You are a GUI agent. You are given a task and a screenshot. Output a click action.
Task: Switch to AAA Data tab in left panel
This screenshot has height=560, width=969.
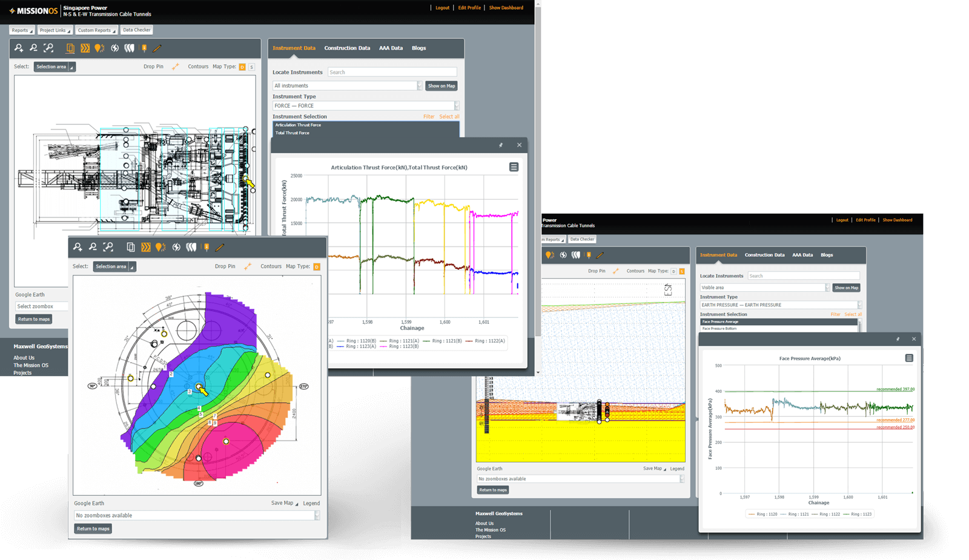tap(391, 48)
